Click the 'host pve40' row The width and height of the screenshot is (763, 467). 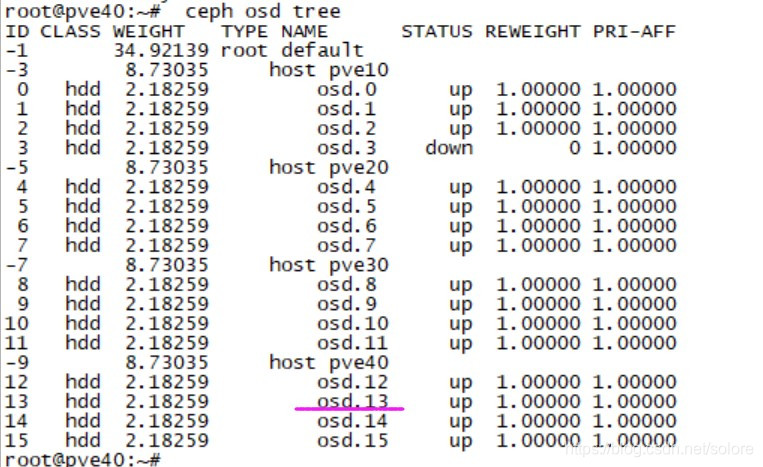tap(329, 362)
